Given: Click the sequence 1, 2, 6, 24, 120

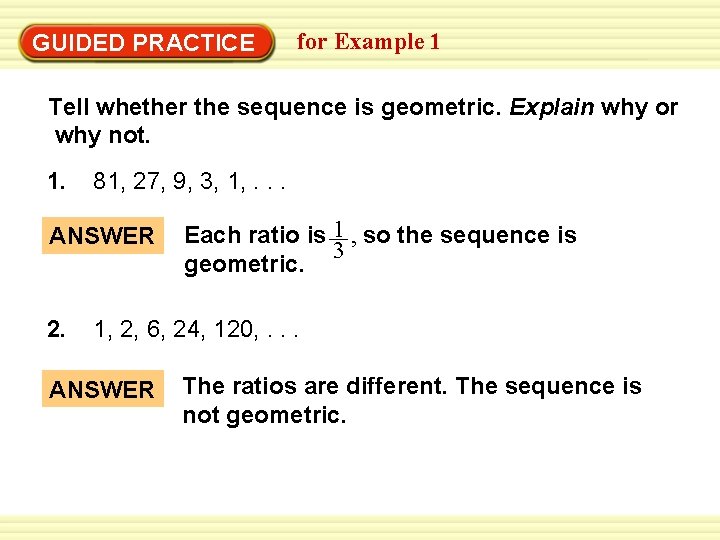Looking at the screenshot, I should click(196, 329).
